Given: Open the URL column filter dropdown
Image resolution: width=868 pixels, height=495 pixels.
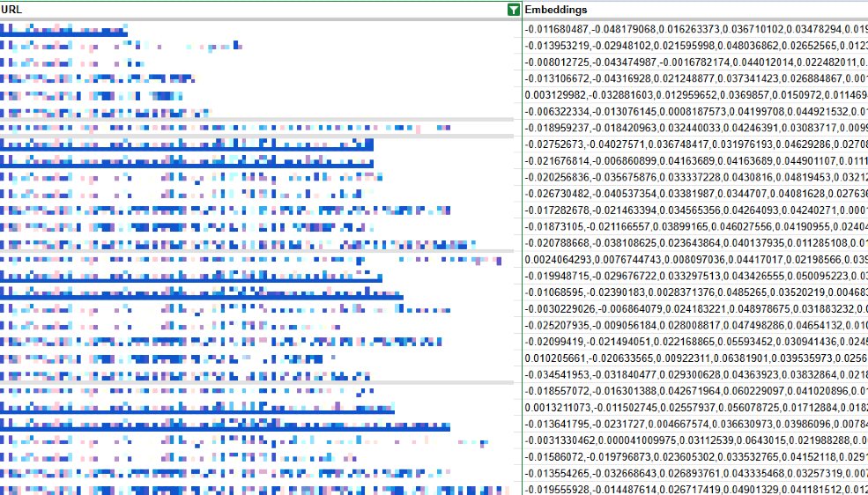Looking at the screenshot, I should 514,10.
